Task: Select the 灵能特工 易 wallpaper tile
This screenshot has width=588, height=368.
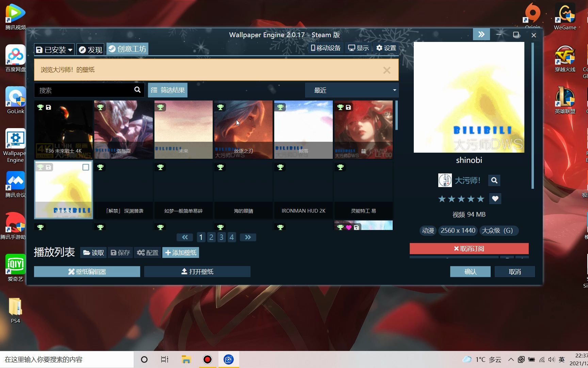Action: pos(363,189)
